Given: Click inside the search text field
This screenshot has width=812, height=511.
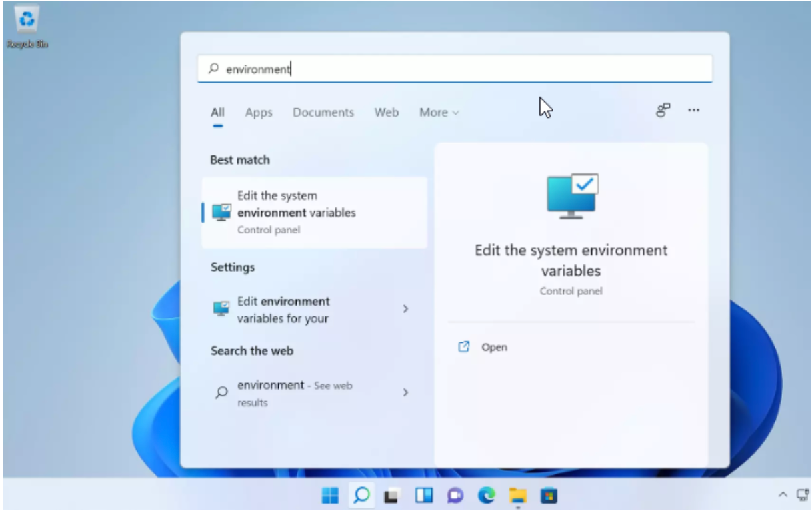Looking at the screenshot, I should click(455, 69).
